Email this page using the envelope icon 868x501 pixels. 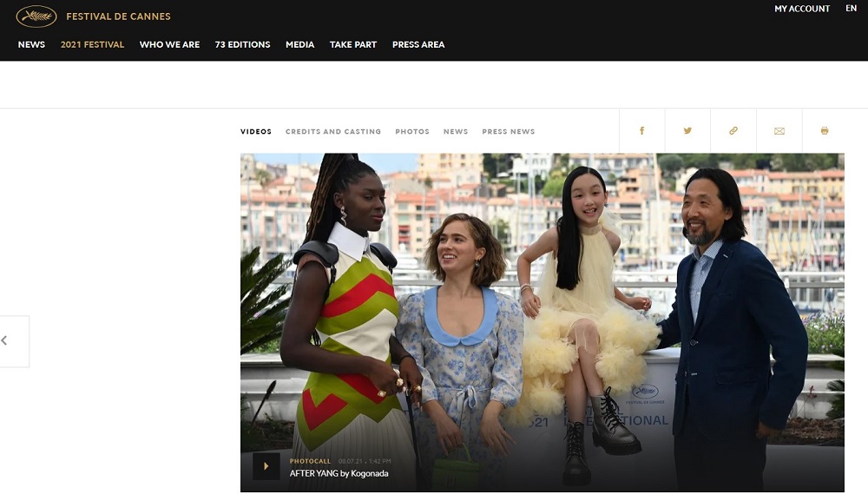[779, 130]
